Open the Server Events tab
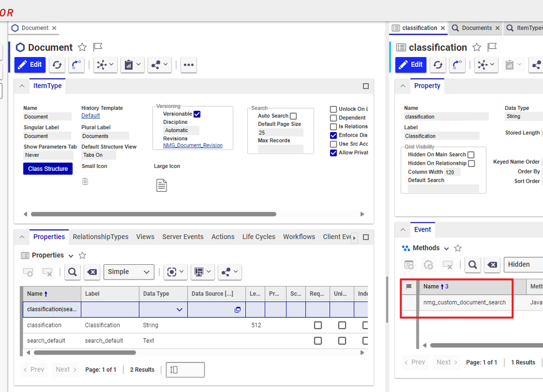The height and width of the screenshot is (392, 543). pyautogui.click(x=183, y=237)
